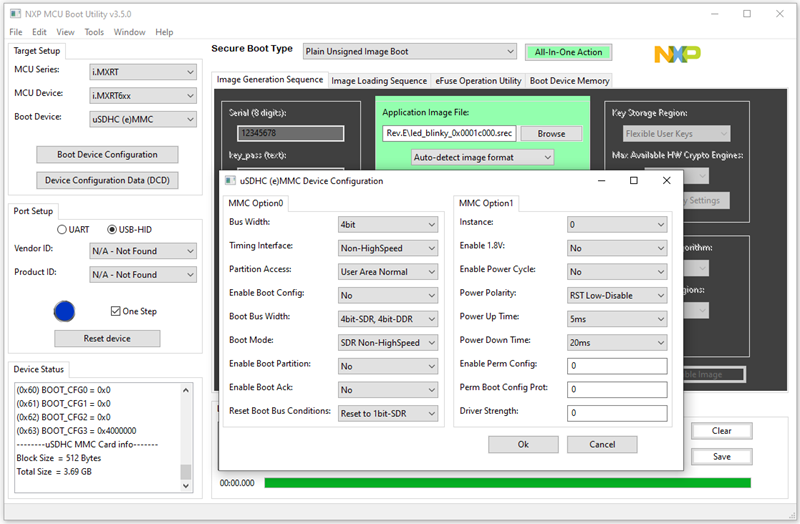Viewport: 800px width, 524px height.
Task: Open the Window menu
Action: 129,32
